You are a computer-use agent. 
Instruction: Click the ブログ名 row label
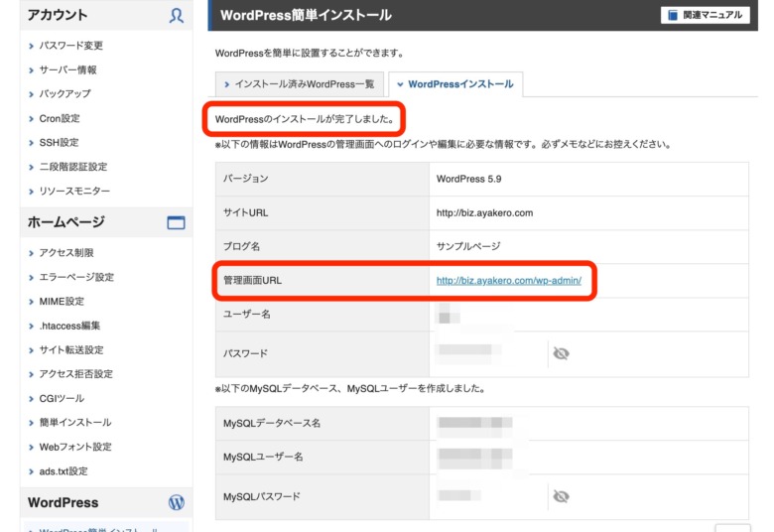241,246
